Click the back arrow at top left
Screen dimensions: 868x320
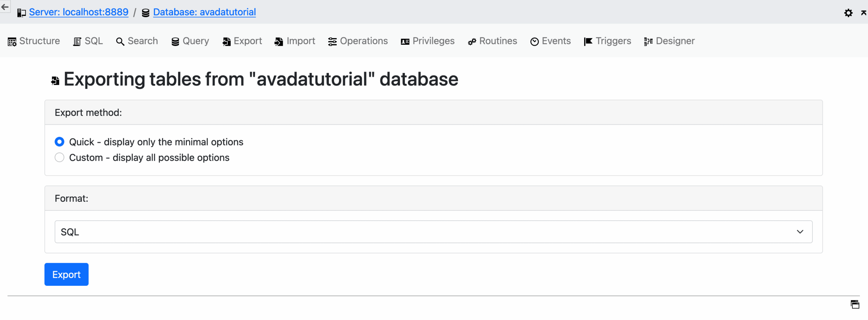[x=5, y=7]
